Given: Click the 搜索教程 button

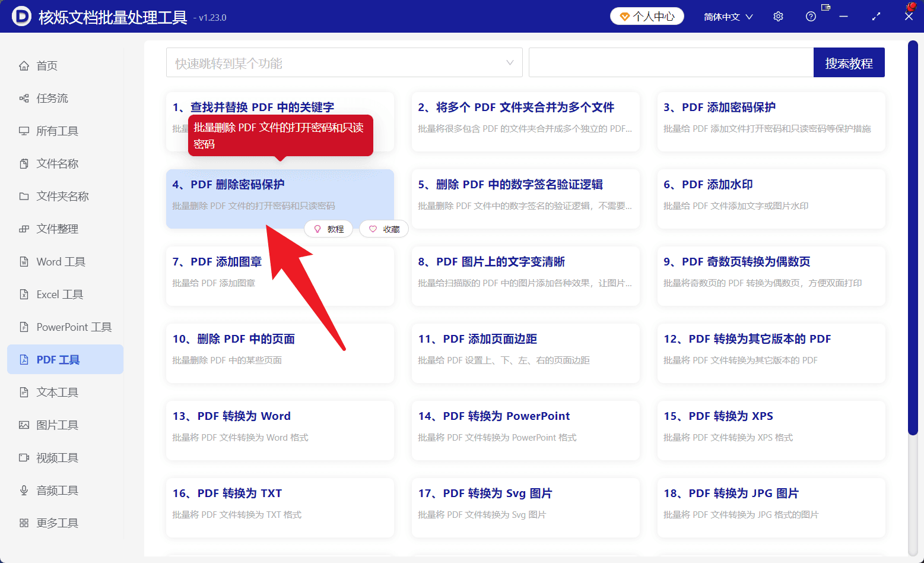Looking at the screenshot, I should pyautogui.click(x=849, y=63).
